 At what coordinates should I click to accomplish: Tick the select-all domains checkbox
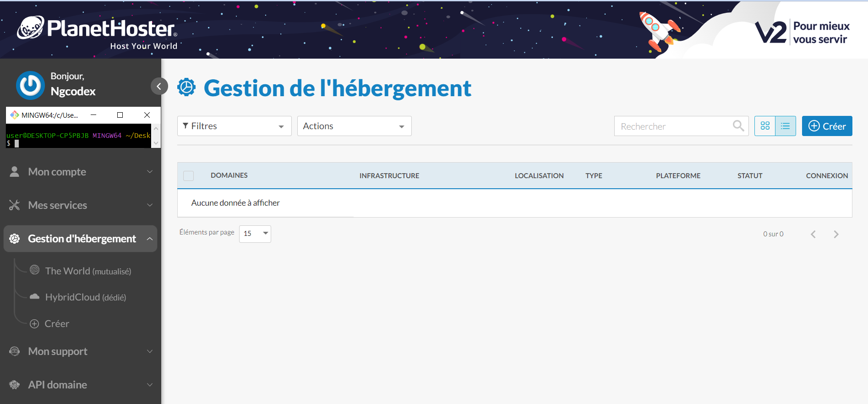point(188,175)
